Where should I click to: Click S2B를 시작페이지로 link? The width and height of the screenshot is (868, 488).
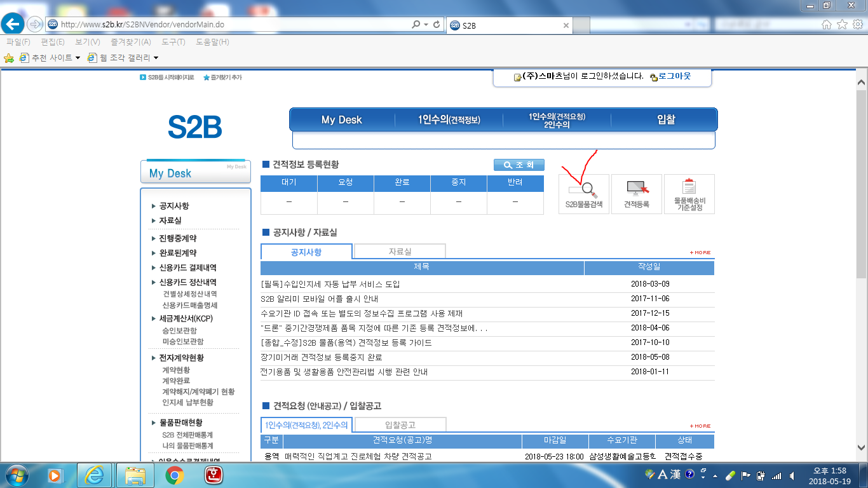tap(166, 78)
